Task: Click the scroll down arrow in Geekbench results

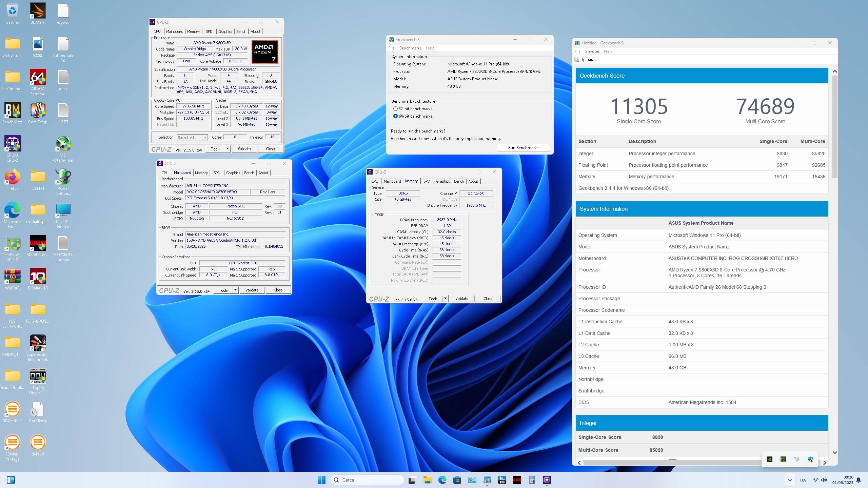Action: click(835, 453)
